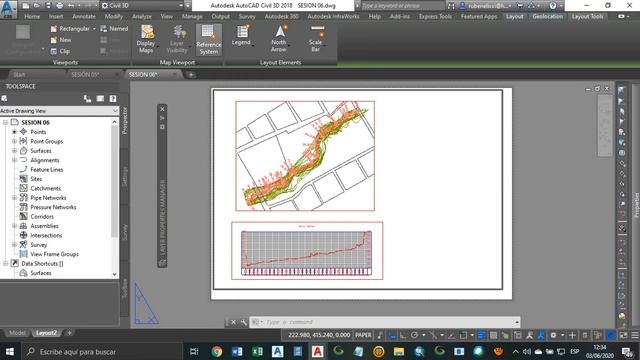This screenshot has width=640, height=360.
Task: Launch Google Chrome from taskbar
Action: click(x=217, y=351)
